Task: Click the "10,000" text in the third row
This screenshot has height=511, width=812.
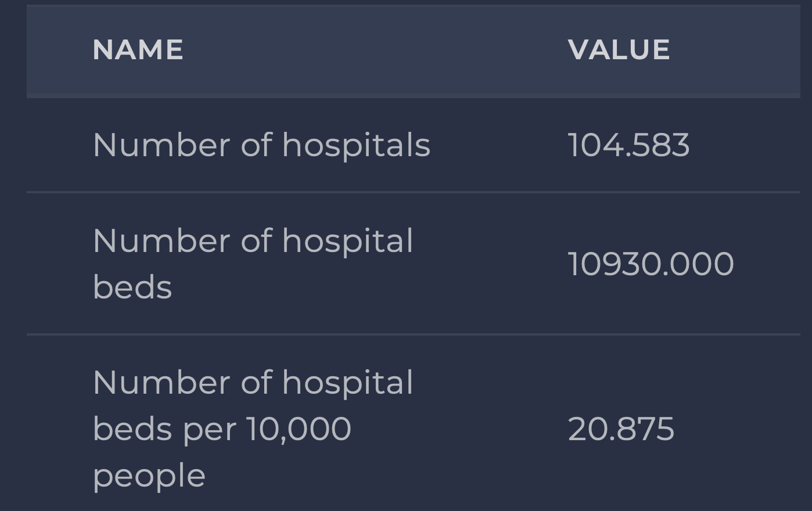Action: (x=299, y=429)
